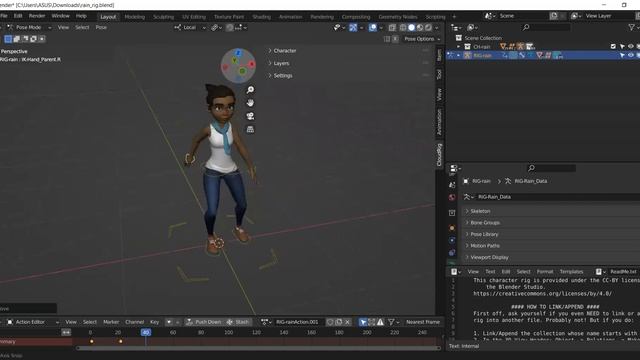This screenshot has height=360, width=640.
Task: Open View sidebar tab
Action: pos(439,95)
